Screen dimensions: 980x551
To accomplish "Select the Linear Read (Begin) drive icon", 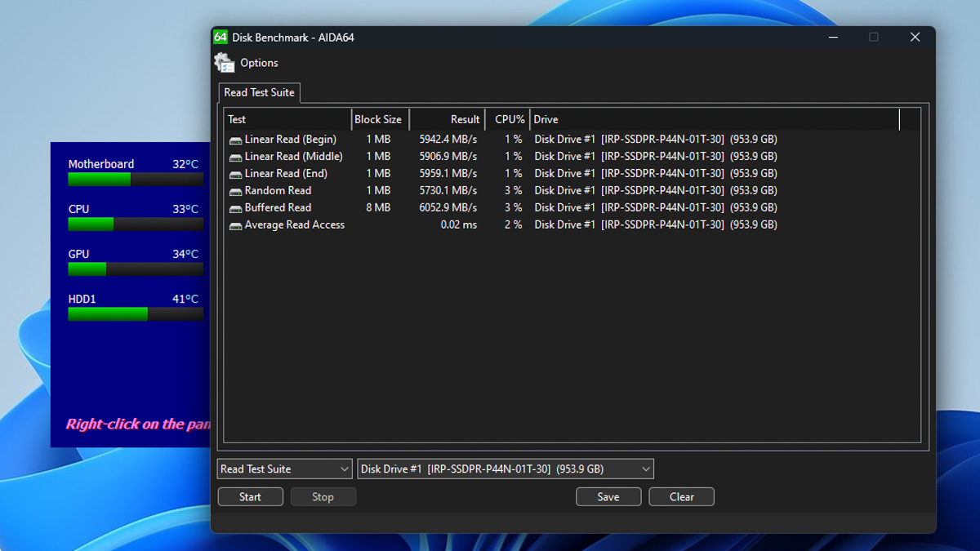I will pos(235,140).
